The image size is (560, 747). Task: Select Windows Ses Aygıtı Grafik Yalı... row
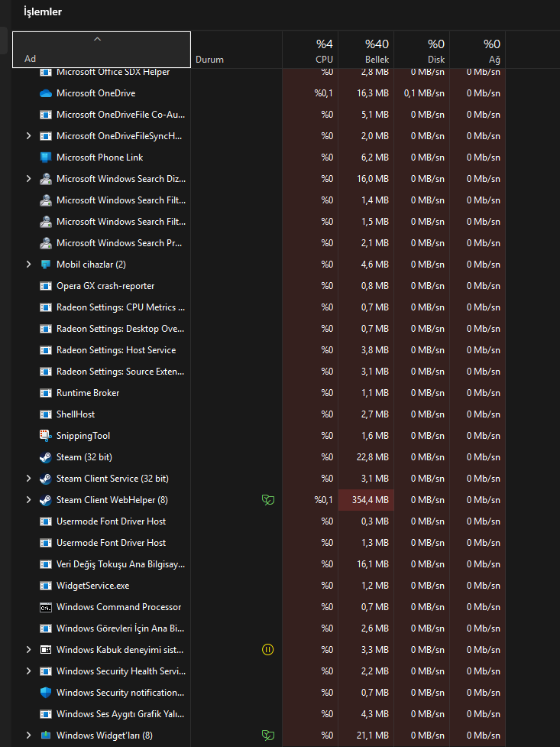coord(258,714)
